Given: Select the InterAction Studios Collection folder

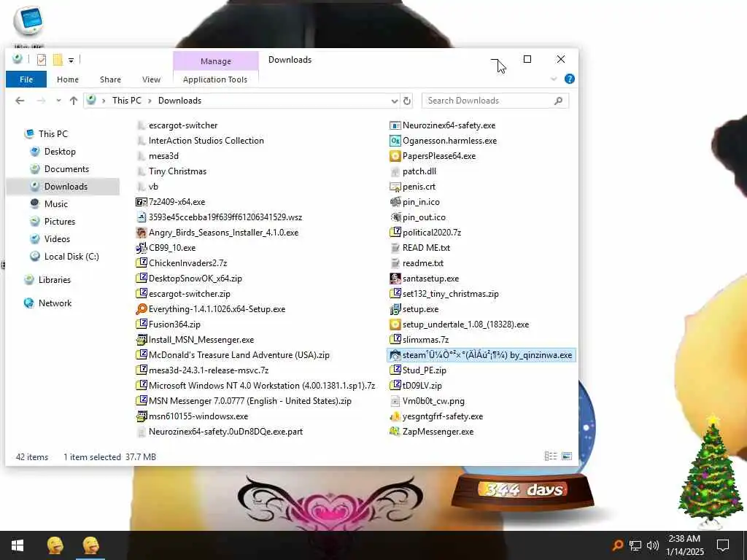Looking at the screenshot, I should (x=206, y=141).
